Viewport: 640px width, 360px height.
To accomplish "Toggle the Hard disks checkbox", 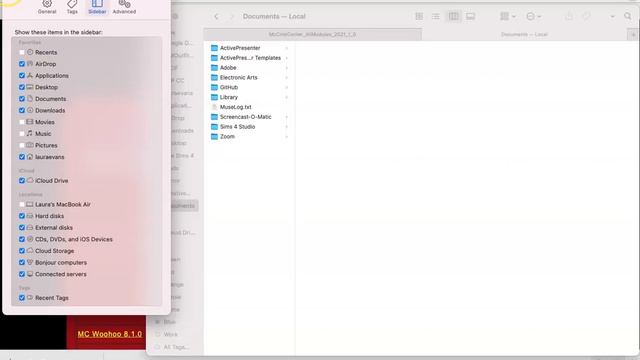I will pos(22,216).
